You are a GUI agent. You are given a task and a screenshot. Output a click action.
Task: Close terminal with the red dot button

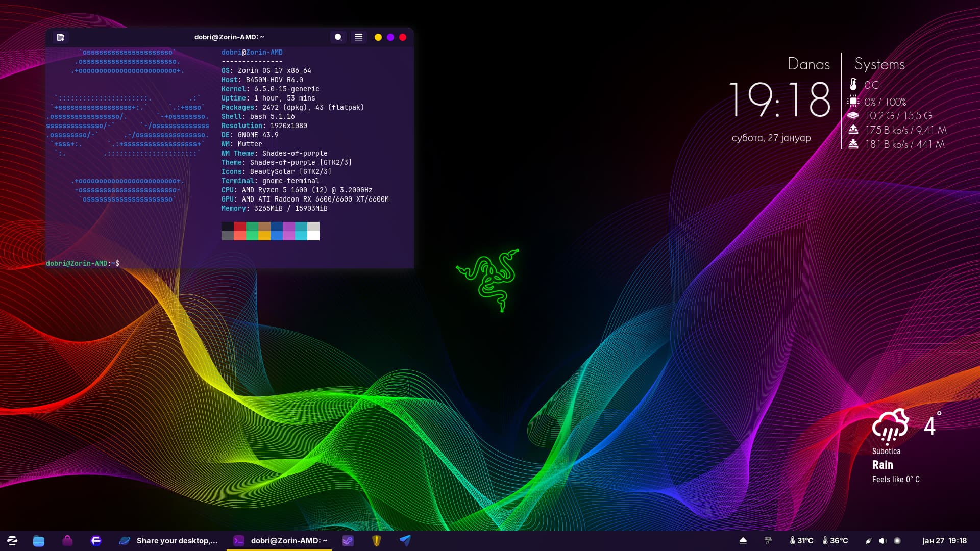pyautogui.click(x=403, y=37)
